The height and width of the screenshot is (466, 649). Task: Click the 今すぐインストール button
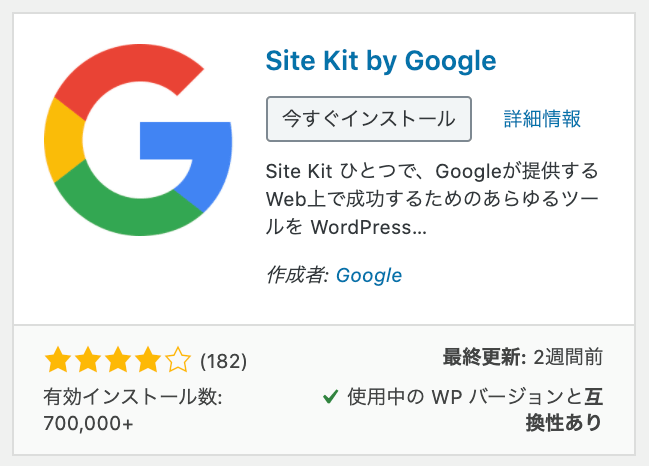pyautogui.click(x=369, y=119)
